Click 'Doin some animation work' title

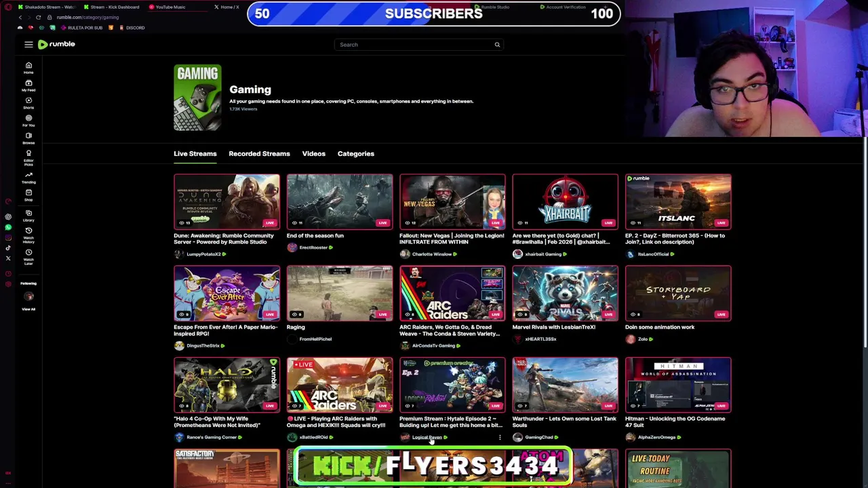coord(660,327)
